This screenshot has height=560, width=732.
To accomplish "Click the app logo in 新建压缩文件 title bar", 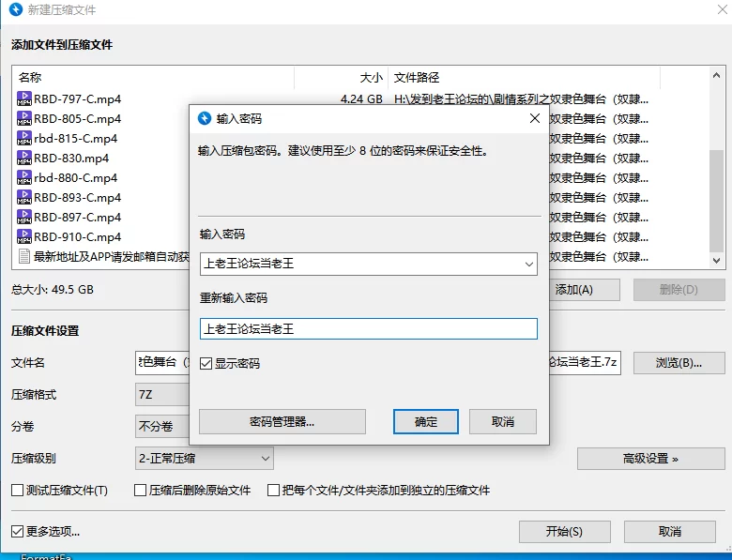I will [x=16, y=9].
